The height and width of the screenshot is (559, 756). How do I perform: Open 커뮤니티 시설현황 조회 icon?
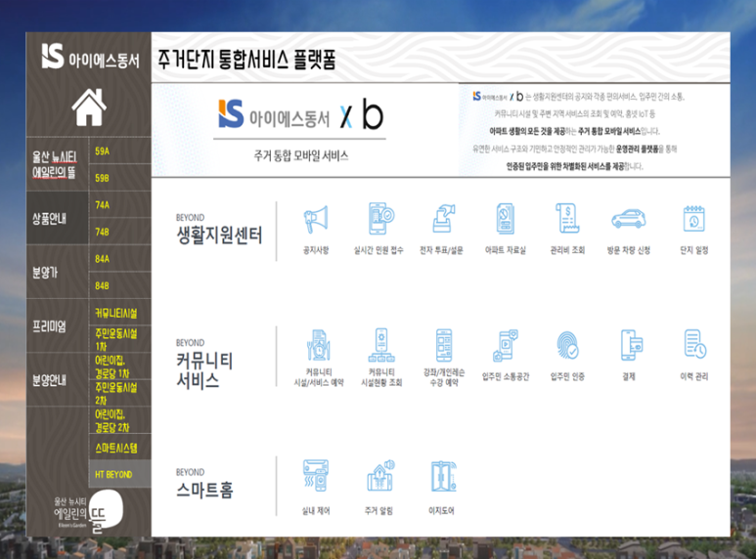tap(381, 345)
